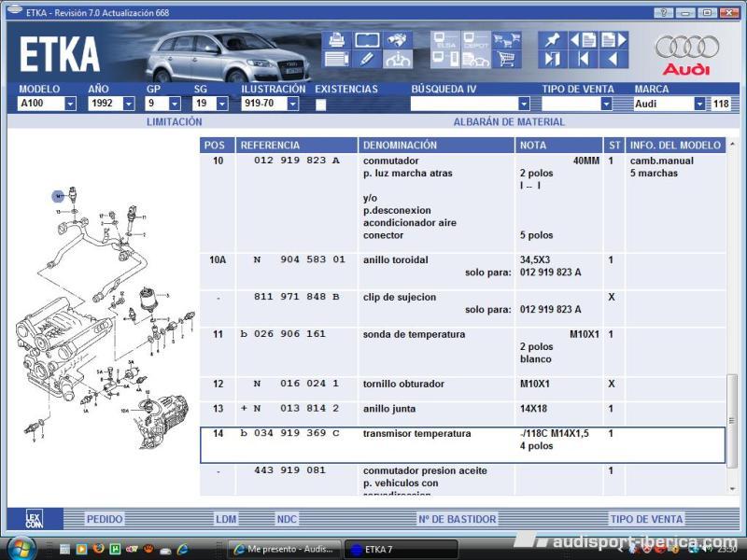Click NDC in the bottom bar
Viewport: 747px width, 560px height.
(x=287, y=519)
